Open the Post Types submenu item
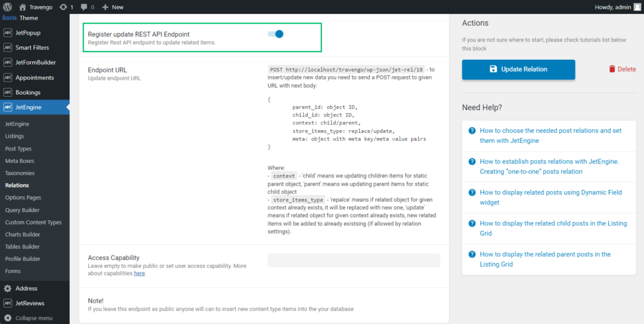This screenshot has height=324, width=644. point(18,148)
